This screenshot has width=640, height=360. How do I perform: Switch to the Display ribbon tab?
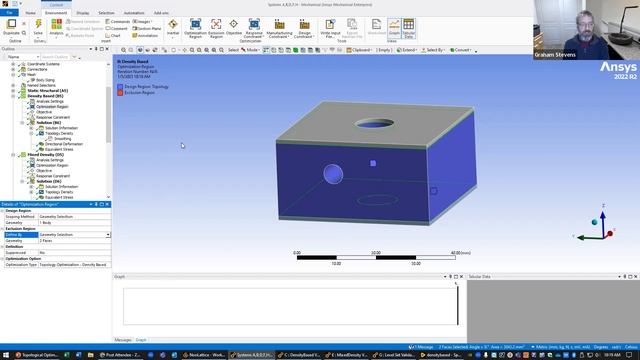(82, 13)
